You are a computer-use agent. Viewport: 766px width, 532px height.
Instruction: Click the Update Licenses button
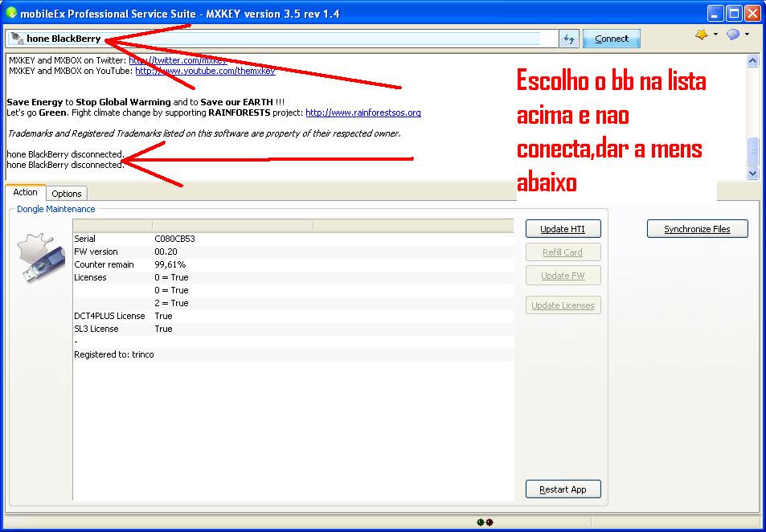[x=563, y=305]
